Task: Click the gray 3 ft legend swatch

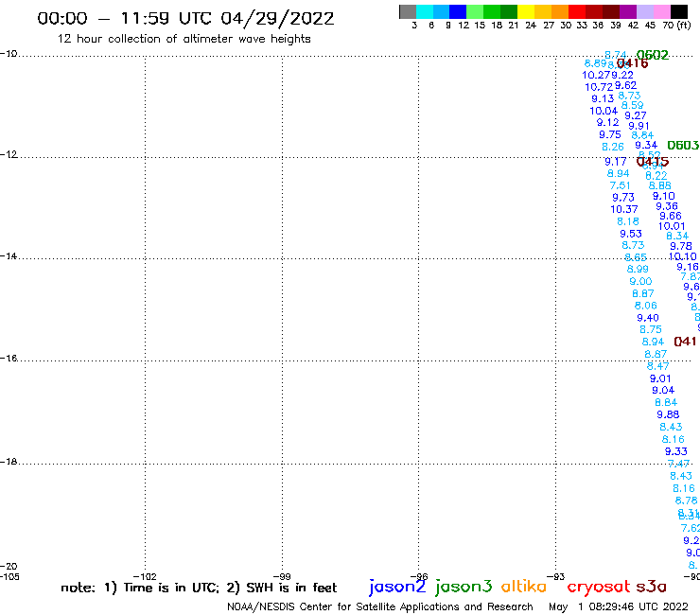Action: tap(408, 11)
